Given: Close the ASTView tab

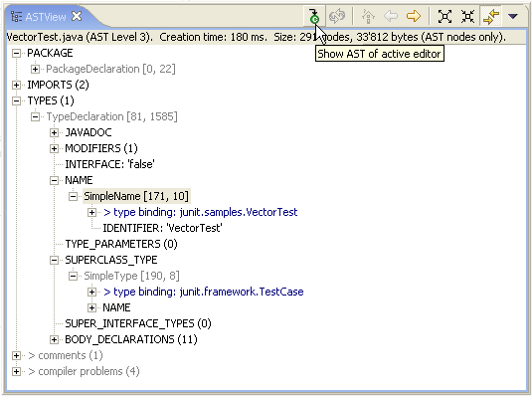Looking at the screenshot, I should point(77,16).
